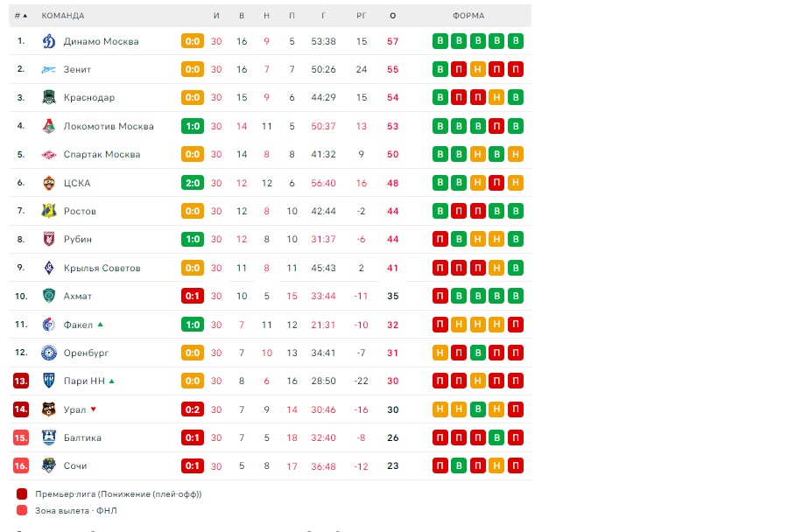The image size is (788, 532).
Task: Click the ЦСКА club crest
Action: [49, 183]
